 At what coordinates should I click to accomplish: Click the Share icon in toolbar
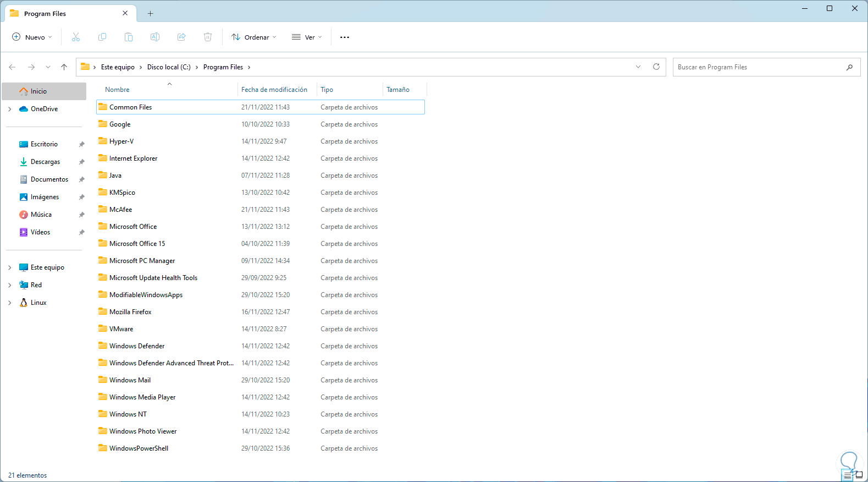click(181, 37)
